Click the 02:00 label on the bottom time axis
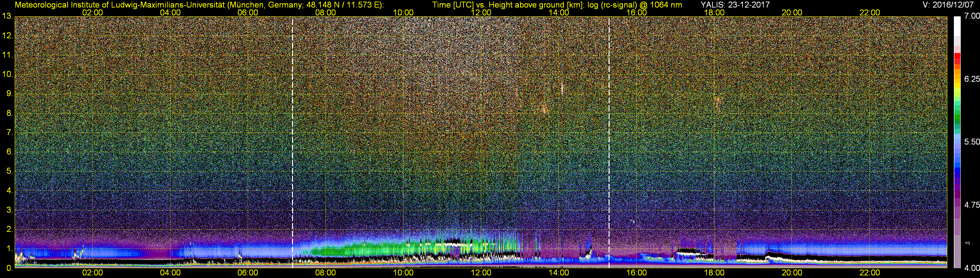 coord(92,273)
